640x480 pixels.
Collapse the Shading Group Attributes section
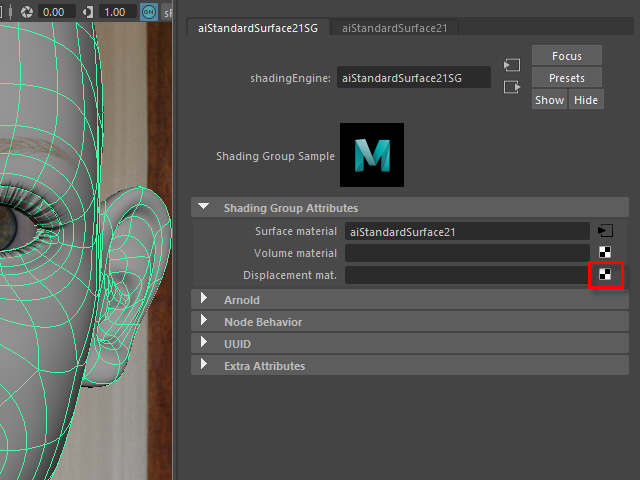click(x=204, y=208)
